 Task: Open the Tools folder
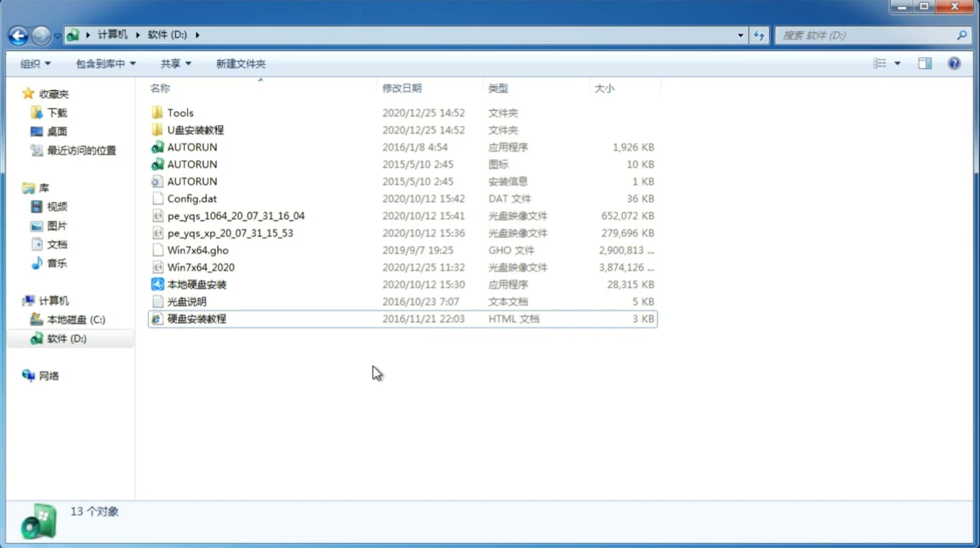pyautogui.click(x=180, y=112)
